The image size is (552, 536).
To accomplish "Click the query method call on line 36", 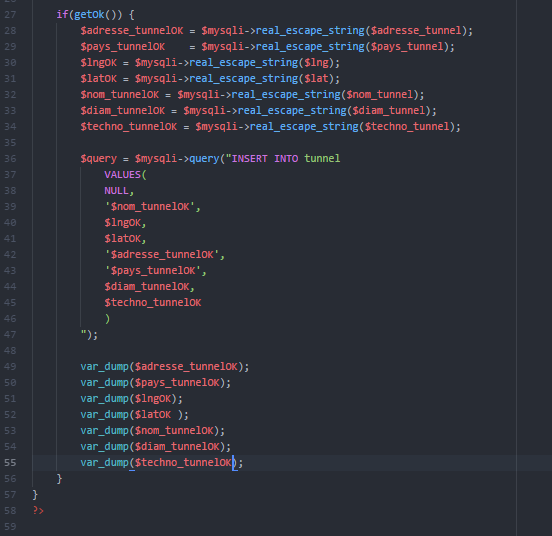I will 204,159.
